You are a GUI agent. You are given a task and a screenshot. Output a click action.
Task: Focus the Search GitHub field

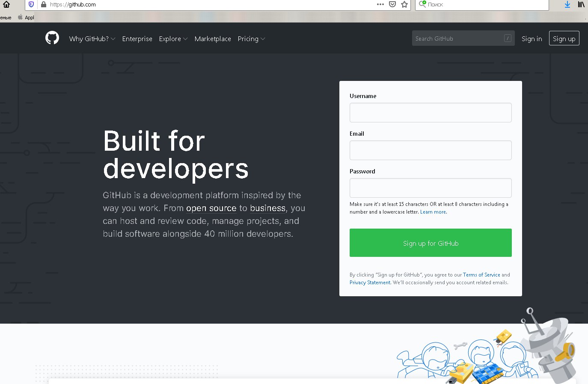pyautogui.click(x=463, y=38)
